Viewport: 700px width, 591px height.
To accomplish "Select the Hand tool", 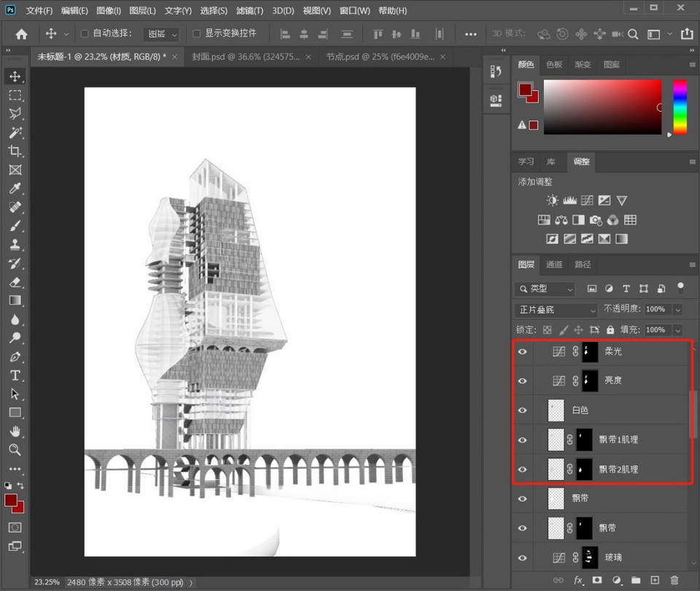I will click(15, 431).
